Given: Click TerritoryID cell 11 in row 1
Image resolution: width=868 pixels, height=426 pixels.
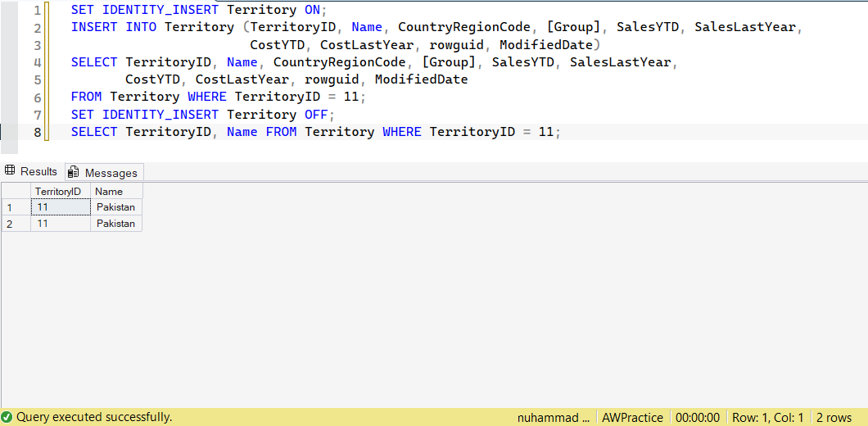Looking at the screenshot, I should click(x=61, y=207).
